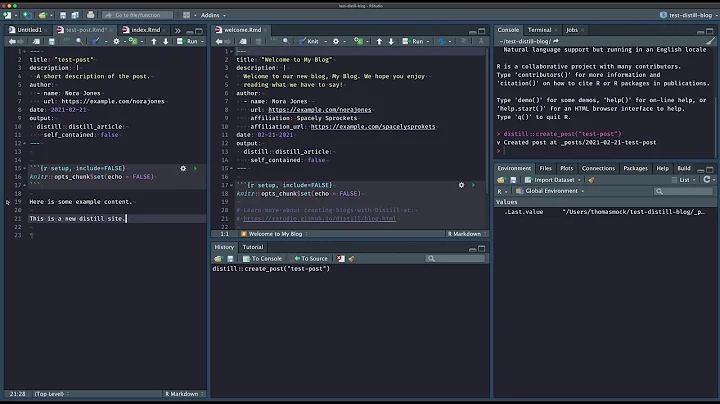This screenshot has height=404, width=720.
Task: Go to the next chunk in the left editor
Action: pyautogui.click(x=166, y=41)
